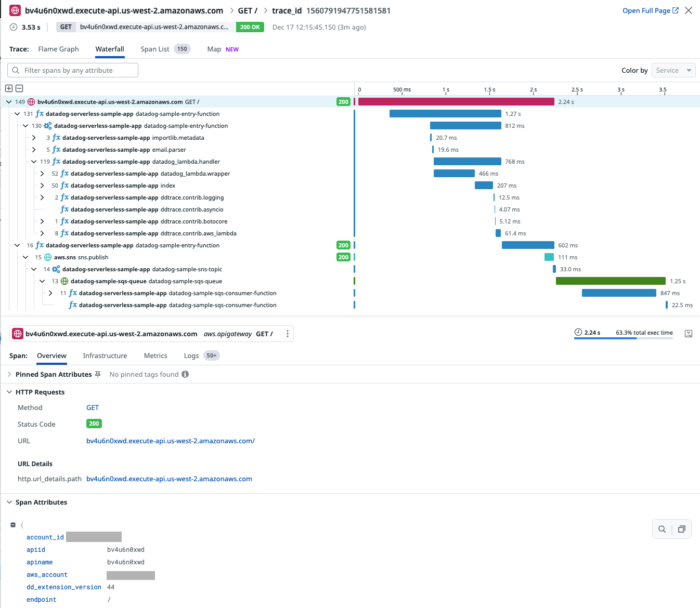Image resolution: width=700 pixels, height=608 pixels.
Task: Collapse the datadog_lambda.handler span row chevron
Action: point(33,162)
